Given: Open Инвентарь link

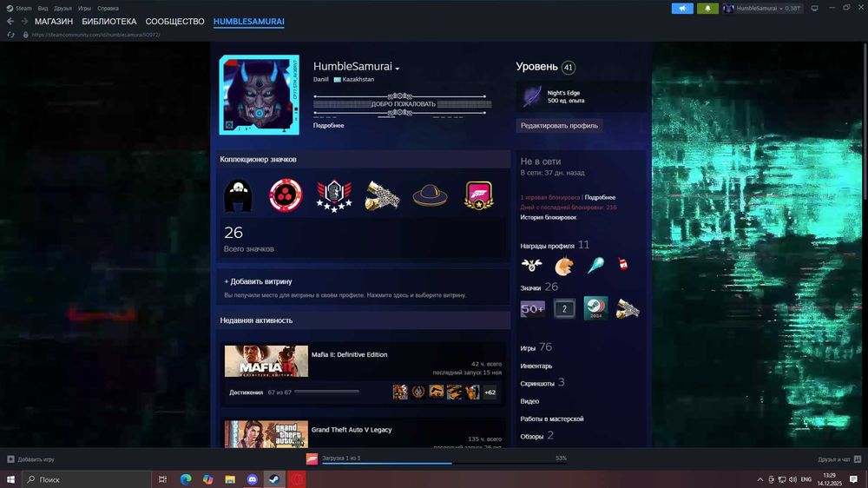Looking at the screenshot, I should click(x=536, y=366).
